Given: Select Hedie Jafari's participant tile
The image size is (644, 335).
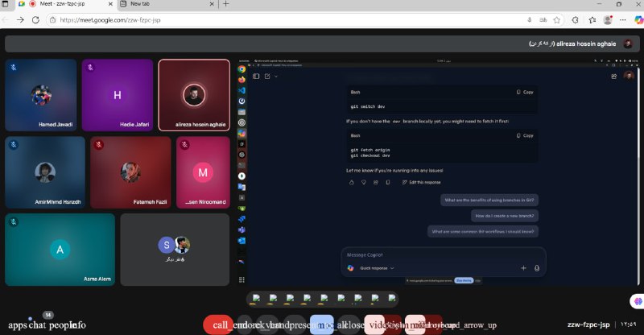Looking at the screenshot, I should [x=117, y=95].
